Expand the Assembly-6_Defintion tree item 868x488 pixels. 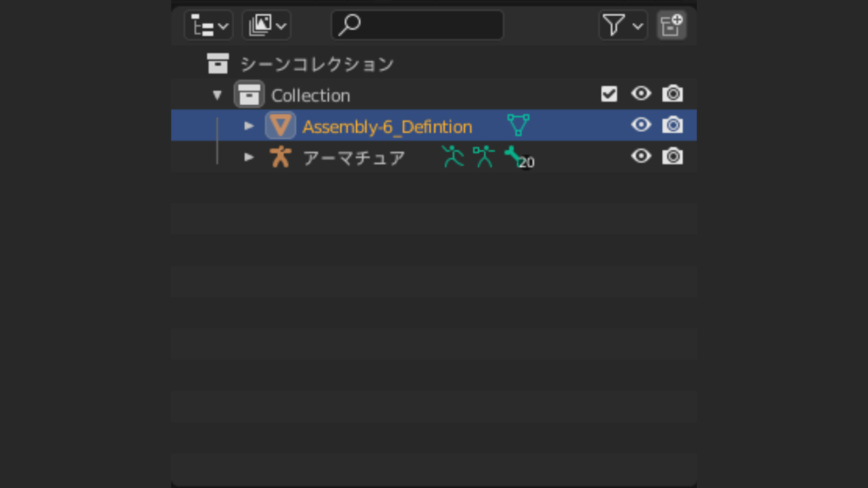pos(248,125)
